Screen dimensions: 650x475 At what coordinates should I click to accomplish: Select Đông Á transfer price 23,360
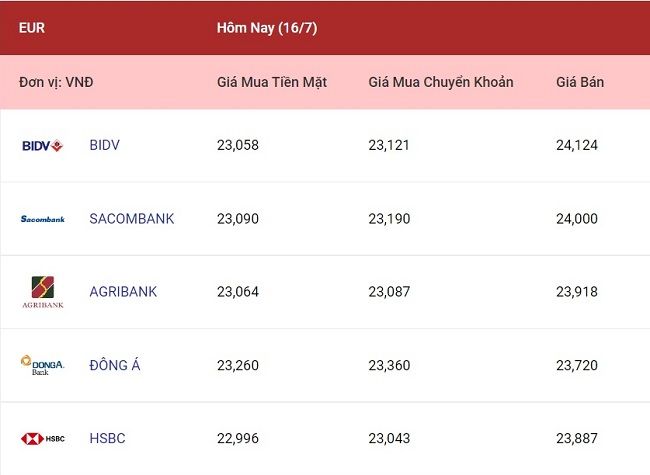(x=389, y=365)
